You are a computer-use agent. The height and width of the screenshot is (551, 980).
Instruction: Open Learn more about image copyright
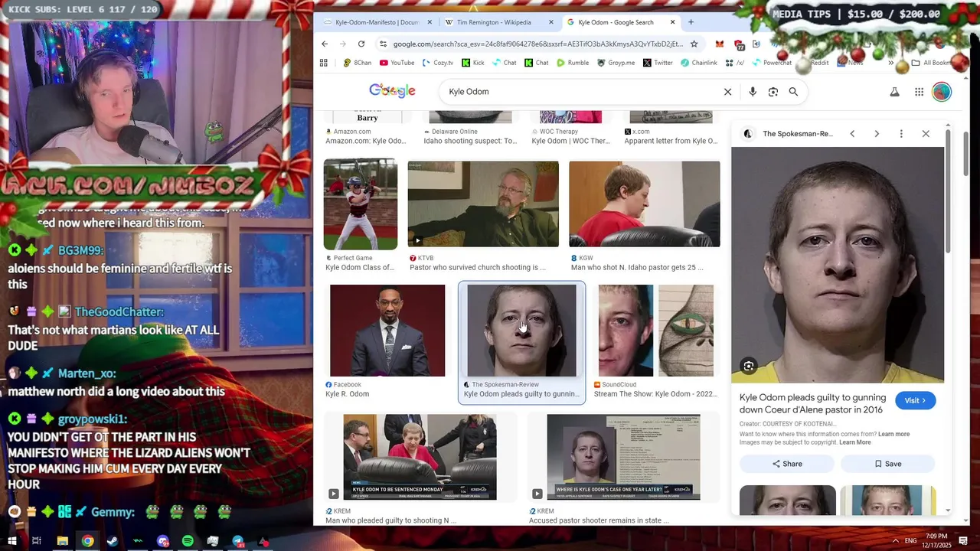(x=854, y=442)
